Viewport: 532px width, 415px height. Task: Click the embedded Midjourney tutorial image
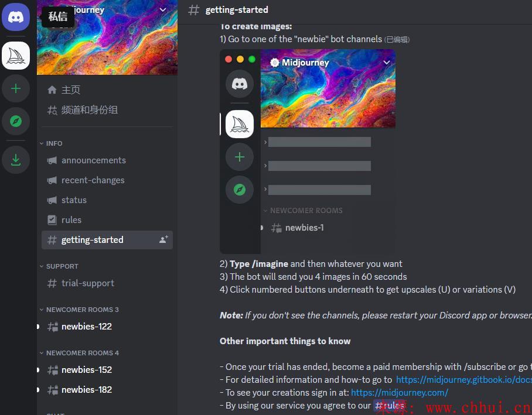tap(308, 152)
